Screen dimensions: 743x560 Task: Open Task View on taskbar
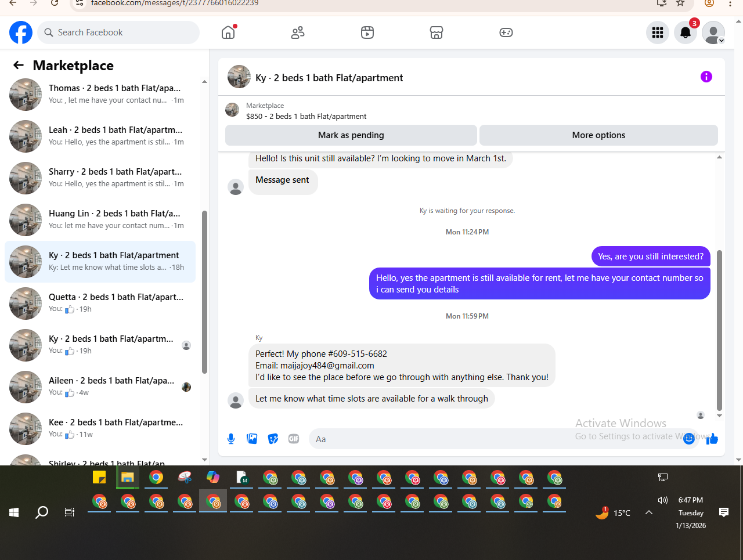70,512
